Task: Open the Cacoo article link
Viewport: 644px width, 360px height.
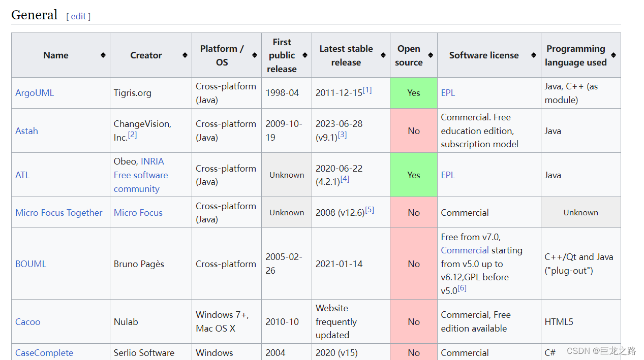Action: 27,322
